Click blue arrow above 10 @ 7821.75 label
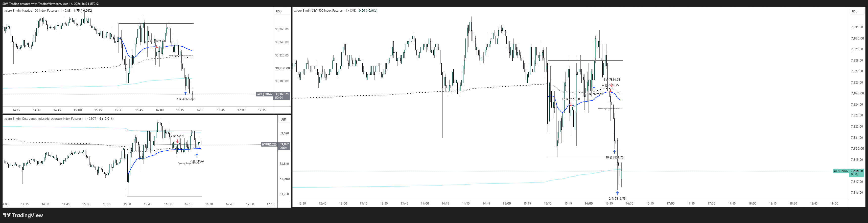The height and width of the screenshot is (223, 868). (x=615, y=152)
